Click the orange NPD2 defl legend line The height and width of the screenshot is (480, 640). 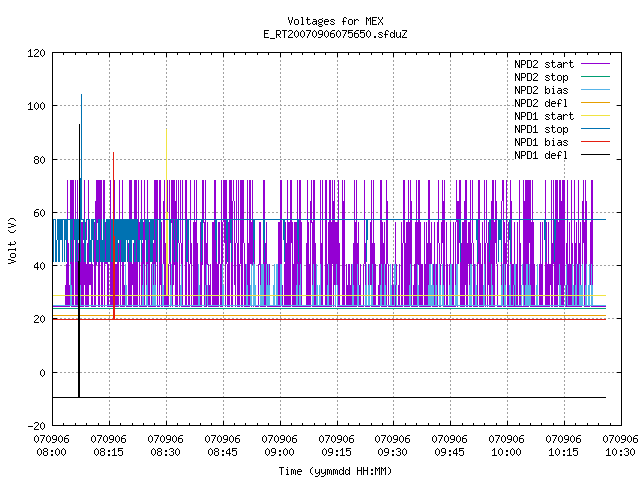pyautogui.click(x=595, y=102)
